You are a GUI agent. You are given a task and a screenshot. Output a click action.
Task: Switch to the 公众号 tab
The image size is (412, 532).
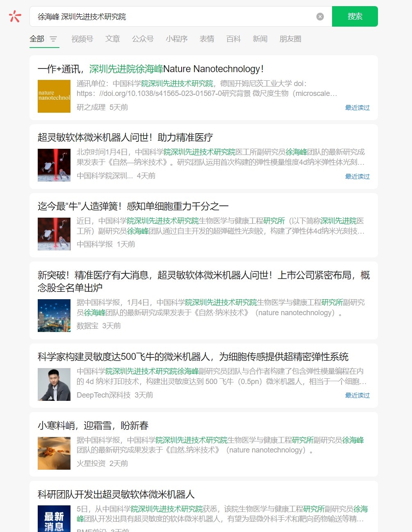(x=143, y=39)
